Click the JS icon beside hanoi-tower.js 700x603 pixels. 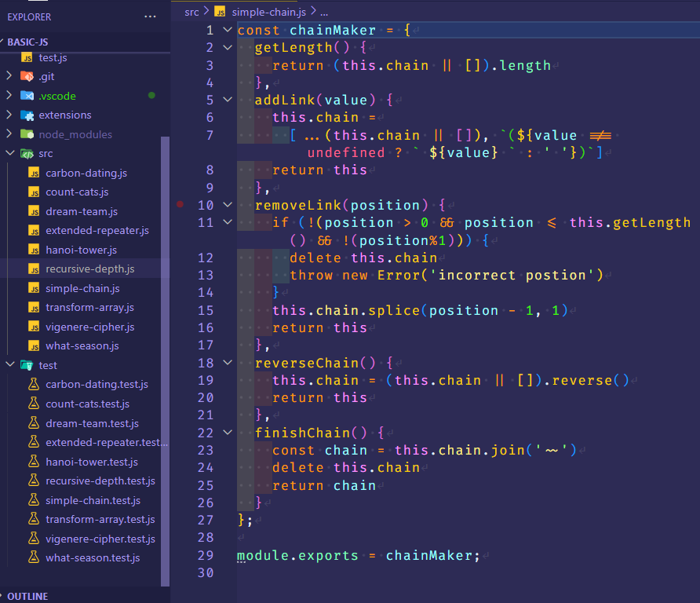click(34, 250)
